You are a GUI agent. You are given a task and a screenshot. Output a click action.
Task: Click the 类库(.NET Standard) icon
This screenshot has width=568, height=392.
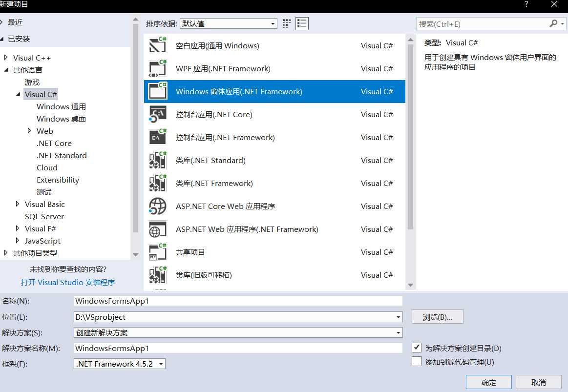pos(158,160)
